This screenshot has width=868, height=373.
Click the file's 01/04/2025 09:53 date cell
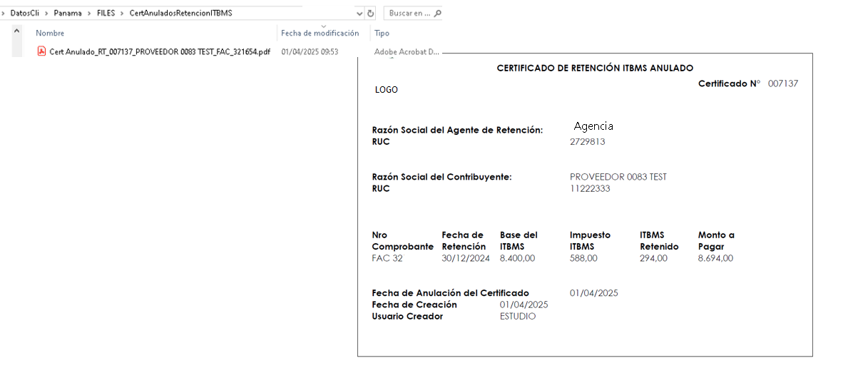310,52
